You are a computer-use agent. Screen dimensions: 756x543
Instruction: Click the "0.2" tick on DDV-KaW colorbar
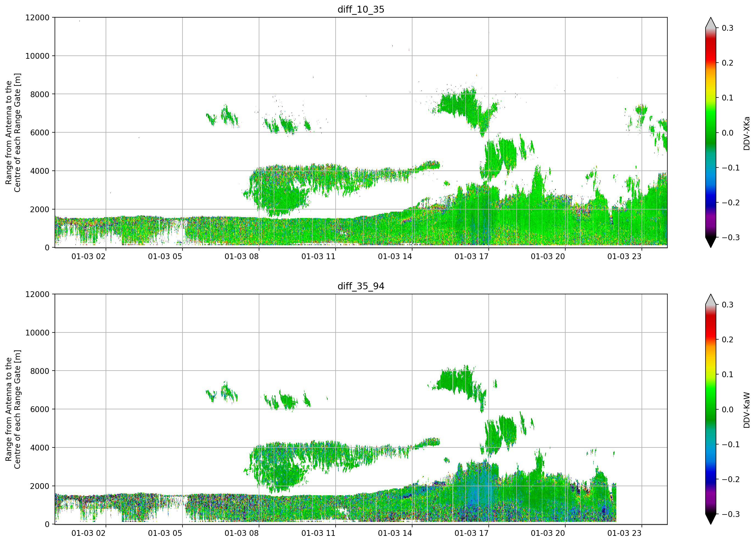(727, 340)
